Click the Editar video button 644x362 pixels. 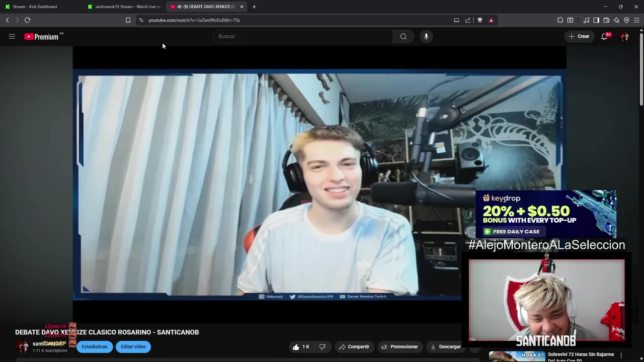click(133, 346)
